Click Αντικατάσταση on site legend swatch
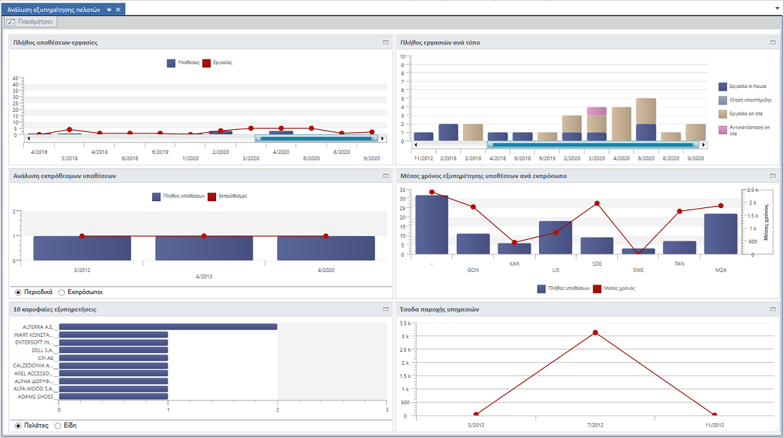 (722, 130)
